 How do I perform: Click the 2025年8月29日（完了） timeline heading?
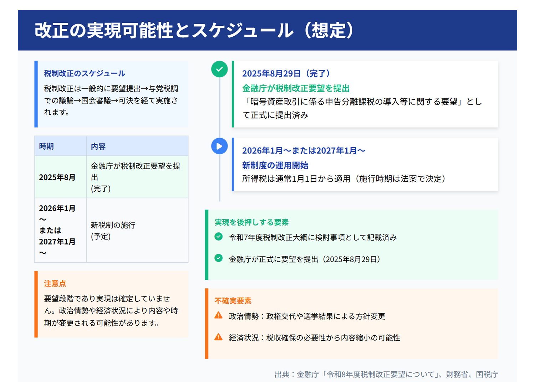[x=287, y=73]
